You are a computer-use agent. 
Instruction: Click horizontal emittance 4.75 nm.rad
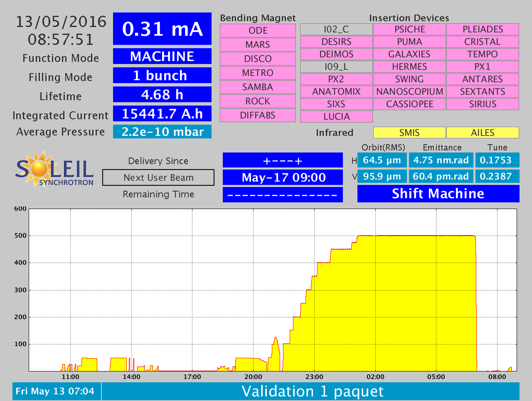tap(441, 160)
